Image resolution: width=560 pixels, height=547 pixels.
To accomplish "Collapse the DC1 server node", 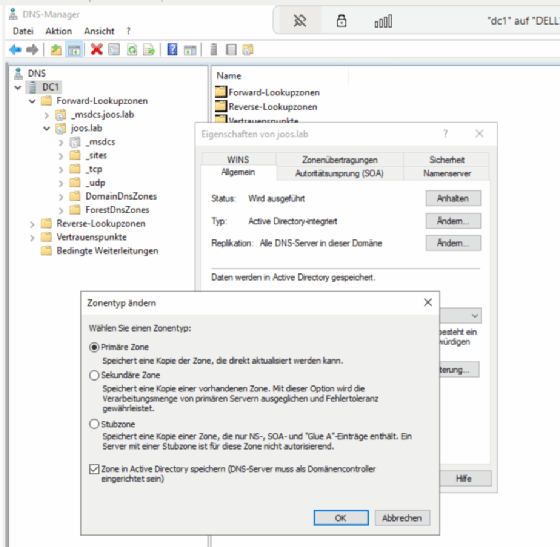I will pyautogui.click(x=18, y=87).
